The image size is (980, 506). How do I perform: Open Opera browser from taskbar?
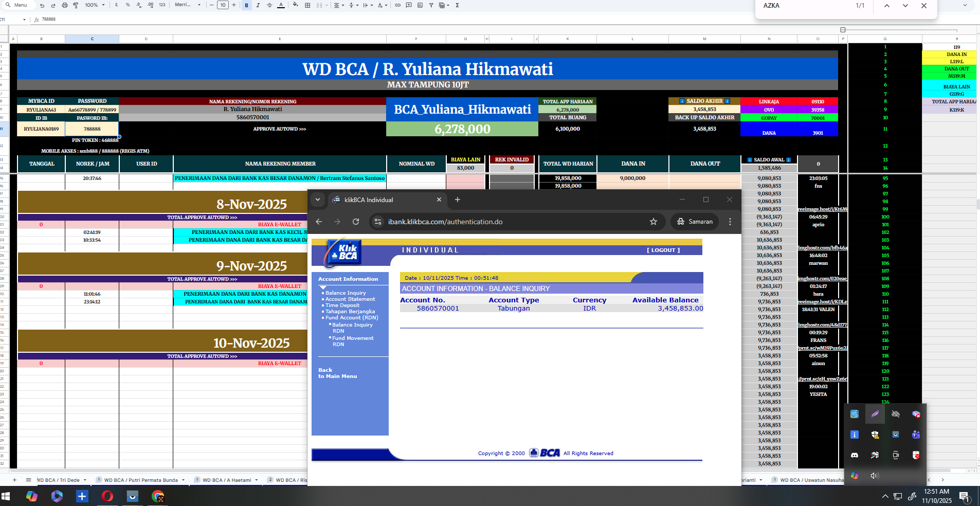[107, 496]
